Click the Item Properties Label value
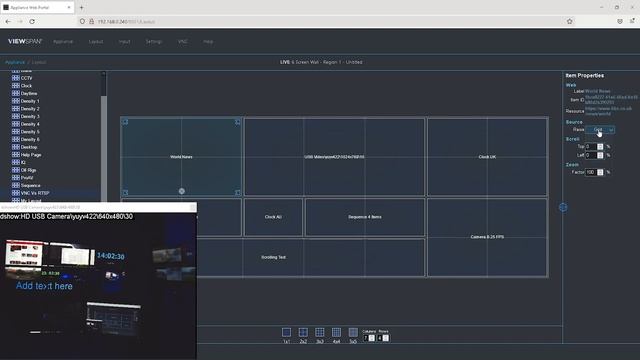Viewport: 640px width, 360px height. coord(598,91)
